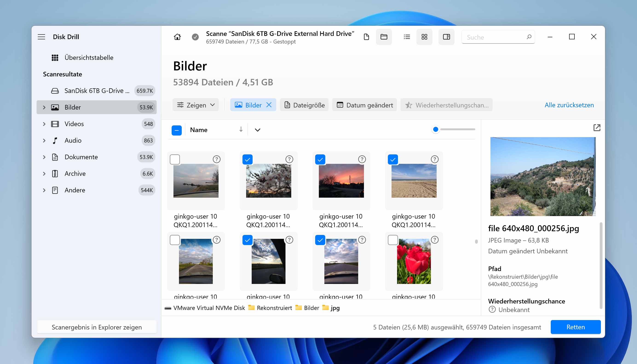The image size is (637, 364).
Task: Select Archive in scan results
Action: pyautogui.click(x=96, y=173)
